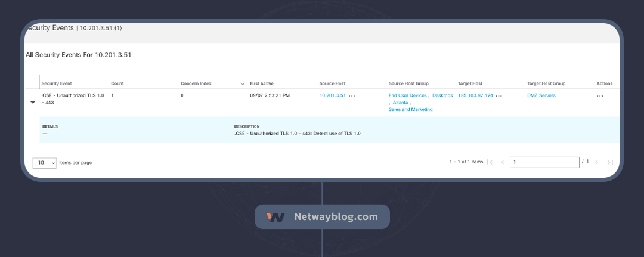Open the DMZ Servers target host group
This screenshot has height=257, width=644.
click(541, 95)
